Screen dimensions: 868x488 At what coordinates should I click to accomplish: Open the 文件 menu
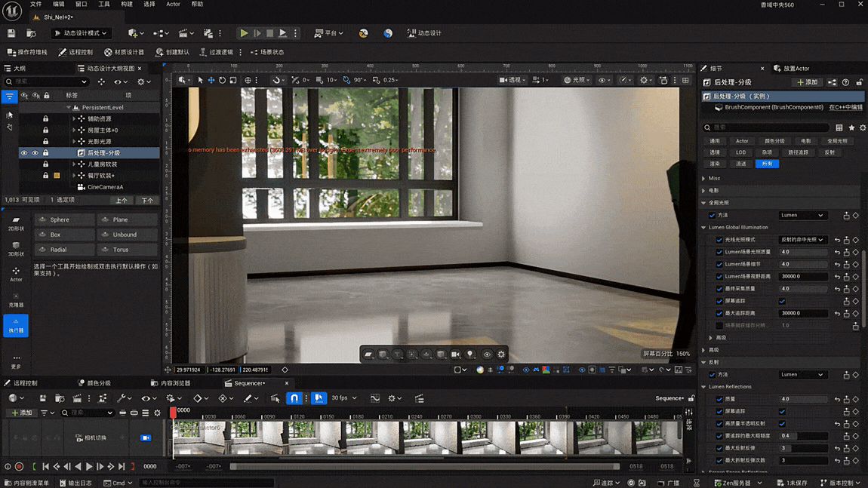click(36, 4)
